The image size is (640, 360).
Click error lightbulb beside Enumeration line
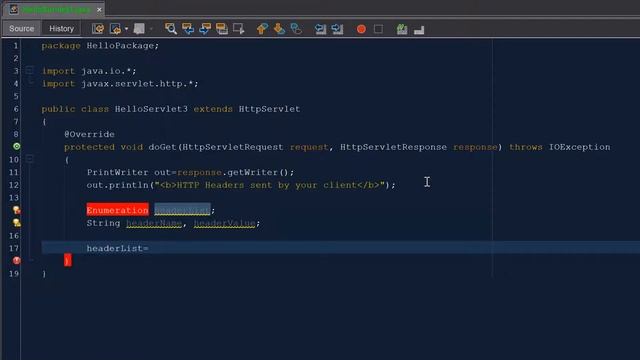[16, 210]
